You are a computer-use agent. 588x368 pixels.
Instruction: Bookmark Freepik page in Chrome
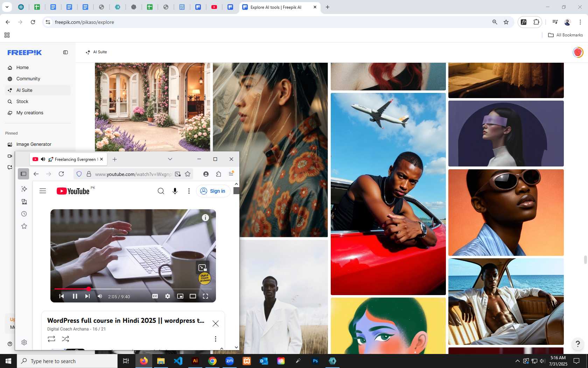[506, 22]
